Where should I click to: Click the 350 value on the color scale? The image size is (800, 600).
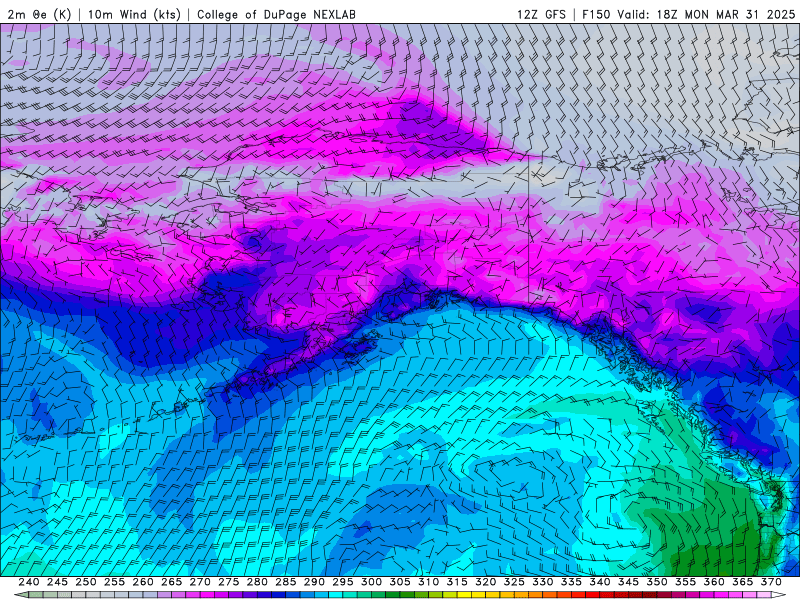click(657, 582)
